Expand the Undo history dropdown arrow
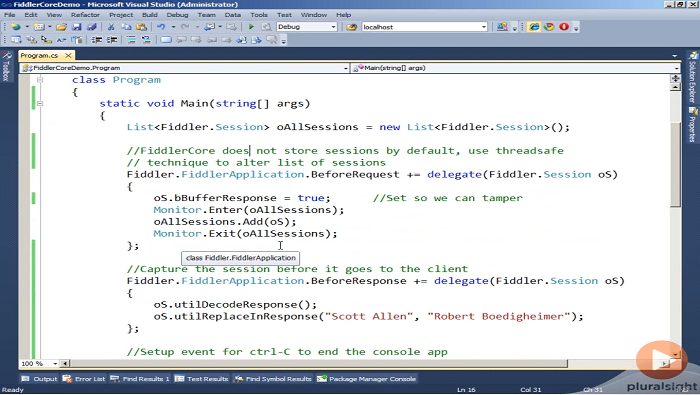700x395 pixels. point(173,27)
